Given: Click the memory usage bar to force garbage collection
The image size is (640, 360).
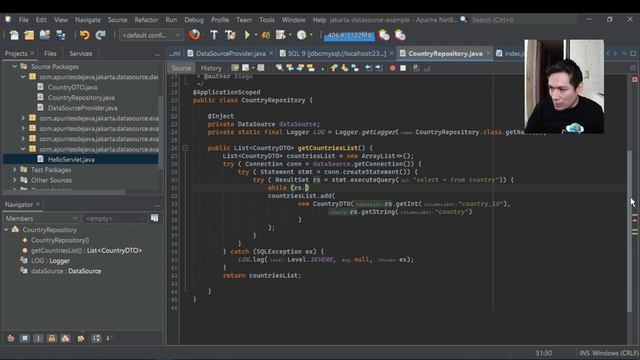Looking at the screenshot, I should coord(349,36).
